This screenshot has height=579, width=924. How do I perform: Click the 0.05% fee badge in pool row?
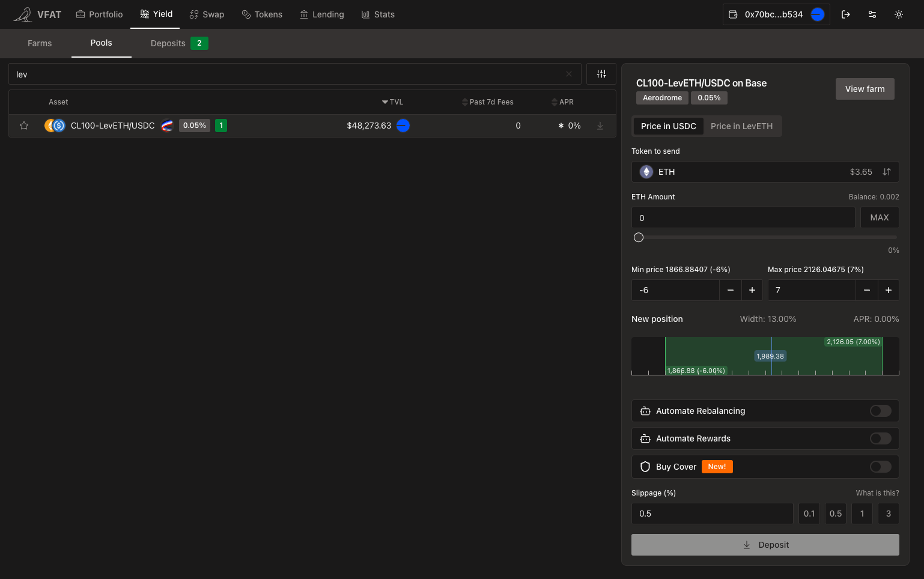195,126
